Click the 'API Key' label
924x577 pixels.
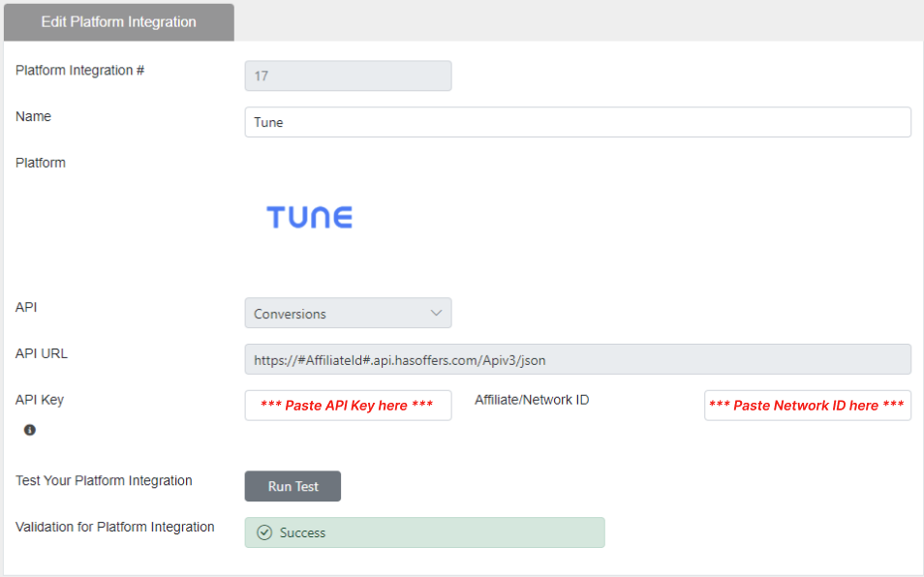coord(40,400)
